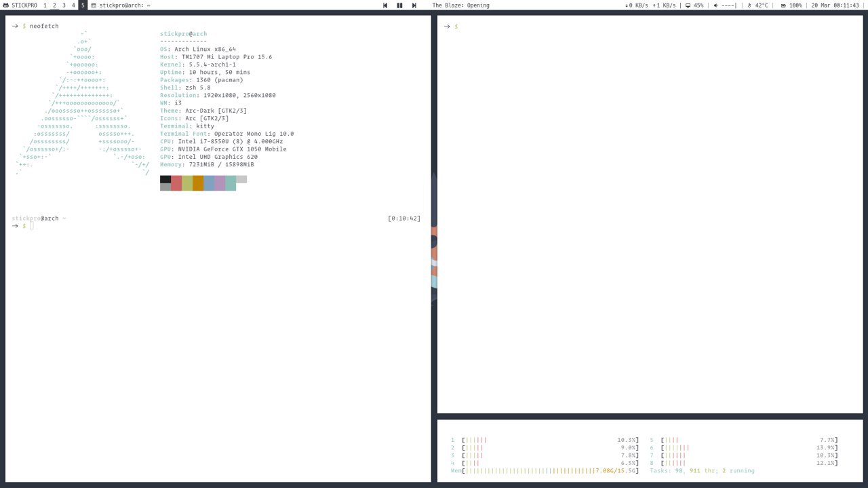Click the blue color block in neofetch
This screenshot has height=488, width=868.
pos(209,183)
